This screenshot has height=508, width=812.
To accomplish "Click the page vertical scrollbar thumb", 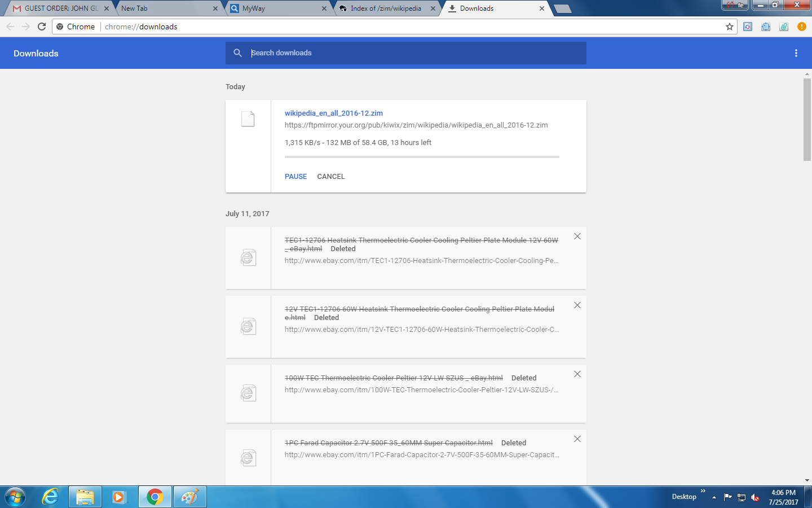I will tap(807, 120).
